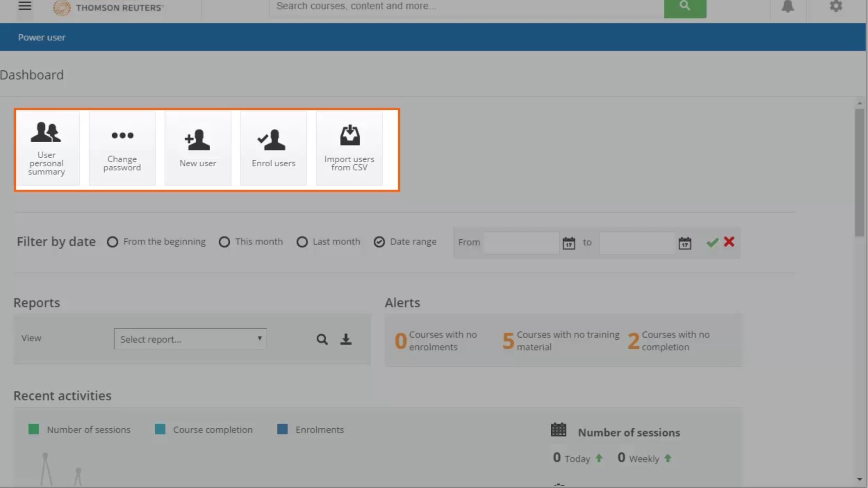Select This month date filter
The height and width of the screenshot is (488, 868).
click(225, 242)
